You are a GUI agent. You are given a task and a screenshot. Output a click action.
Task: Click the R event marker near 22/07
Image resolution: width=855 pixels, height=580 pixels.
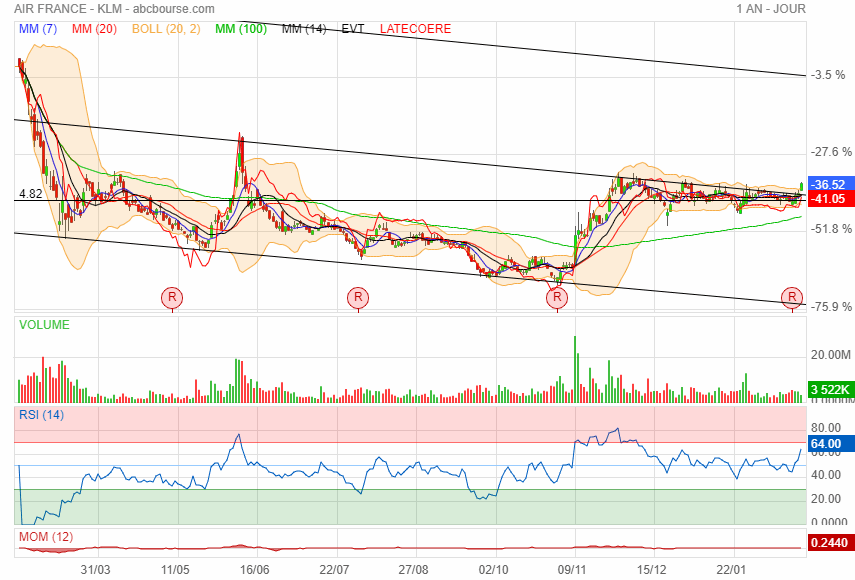click(358, 297)
